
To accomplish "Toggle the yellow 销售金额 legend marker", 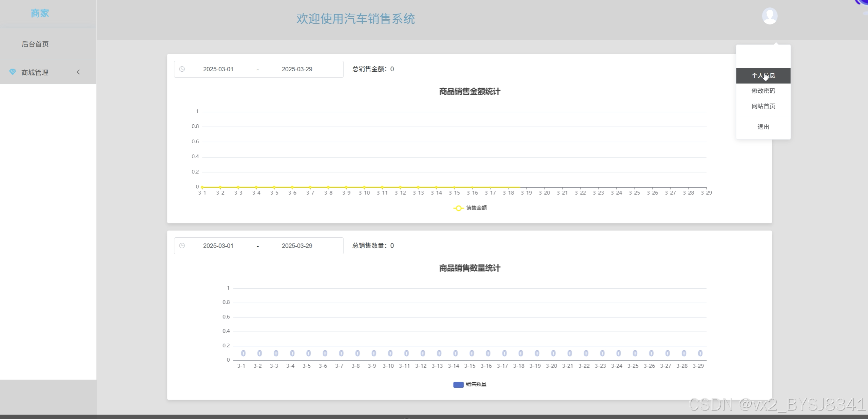I will coord(458,208).
